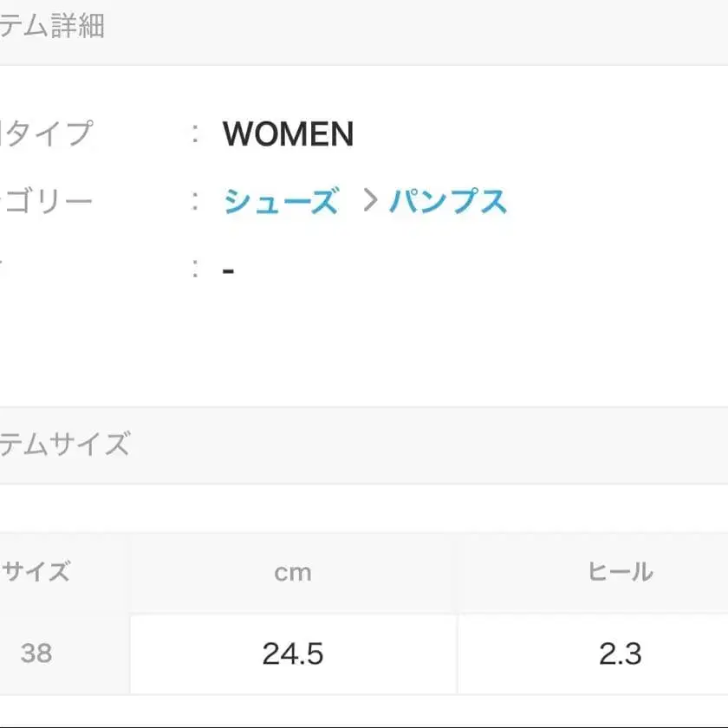
Task: Open the パンプス subcategory link
Action: pyautogui.click(x=447, y=202)
